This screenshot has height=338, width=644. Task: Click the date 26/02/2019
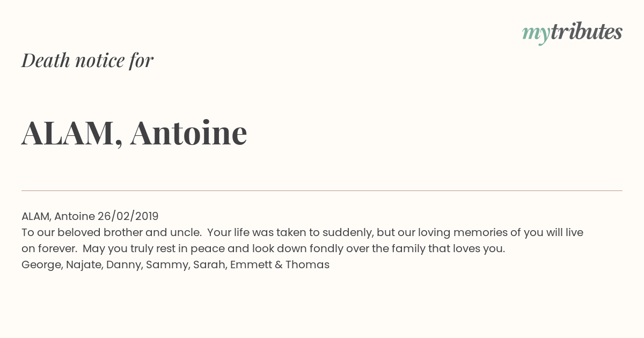[128, 216]
